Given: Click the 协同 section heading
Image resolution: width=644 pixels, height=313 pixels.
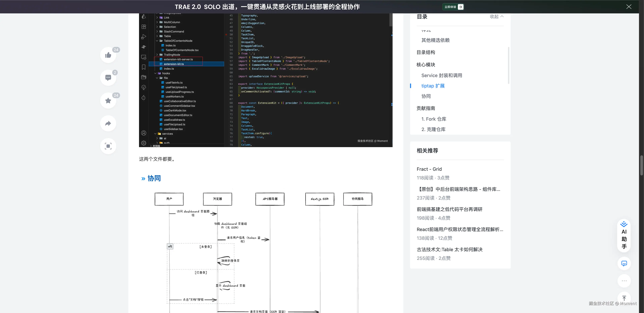Looking at the screenshot, I should (154, 178).
